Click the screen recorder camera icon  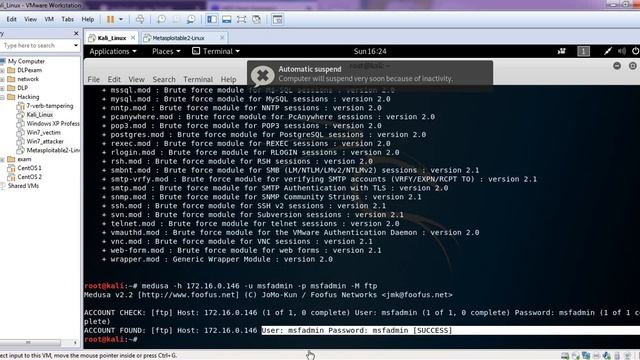point(562,51)
